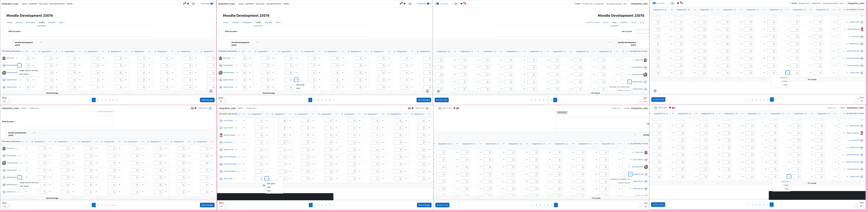Choose Lock in the bottom-second panel menu

click(269, 191)
